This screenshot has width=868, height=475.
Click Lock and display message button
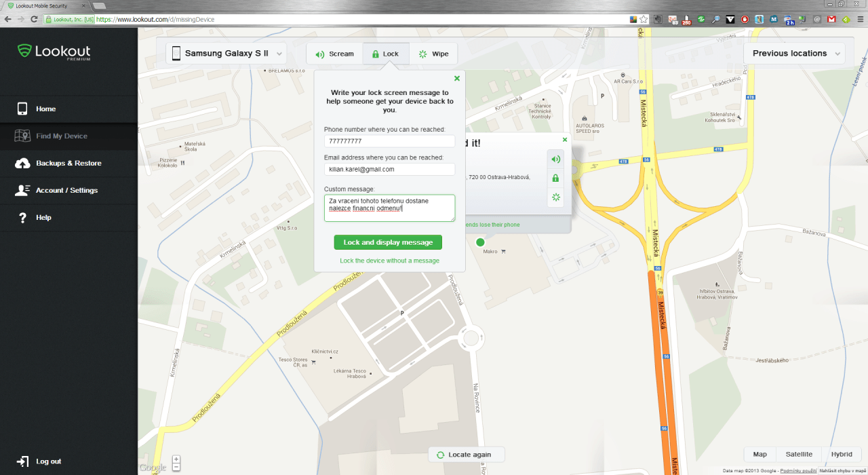click(388, 242)
